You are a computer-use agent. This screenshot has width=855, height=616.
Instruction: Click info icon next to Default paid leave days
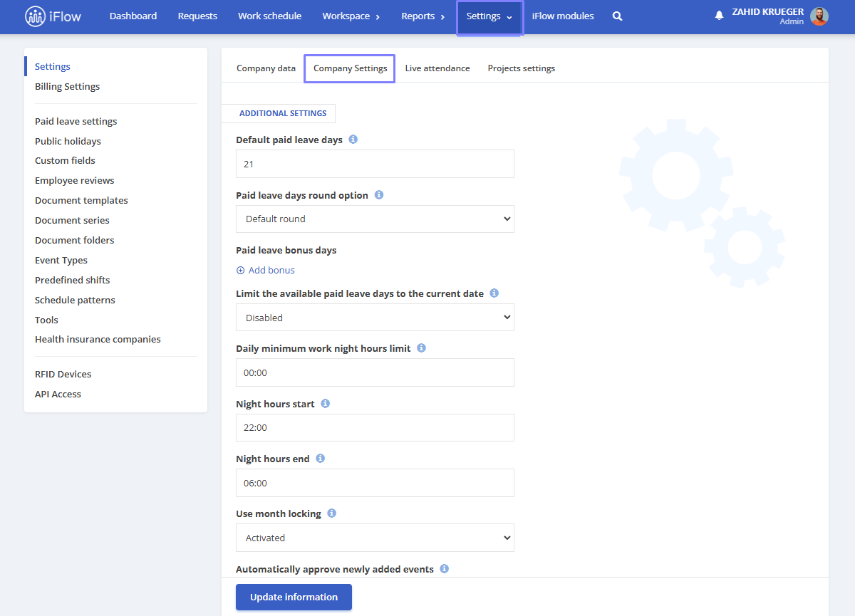click(x=353, y=140)
